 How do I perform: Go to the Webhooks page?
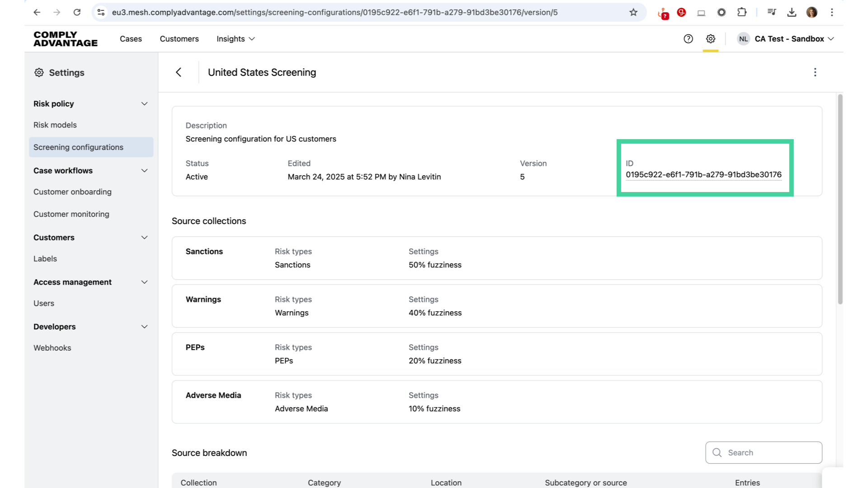(x=52, y=347)
